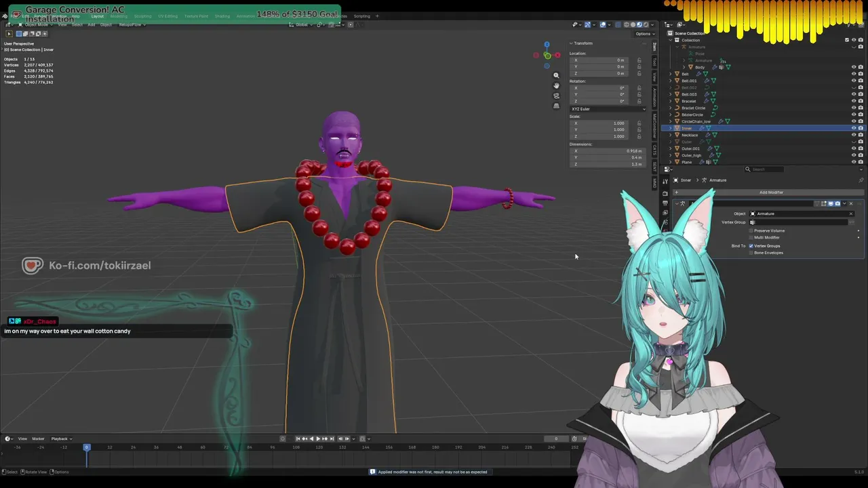
Task: Enable the Multi Modifier checkbox
Action: point(751,237)
